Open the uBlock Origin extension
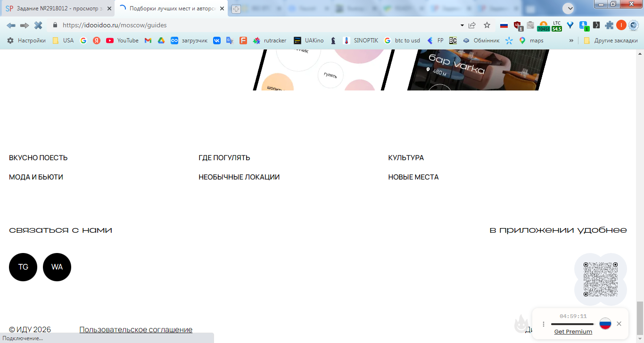 pyautogui.click(x=518, y=25)
